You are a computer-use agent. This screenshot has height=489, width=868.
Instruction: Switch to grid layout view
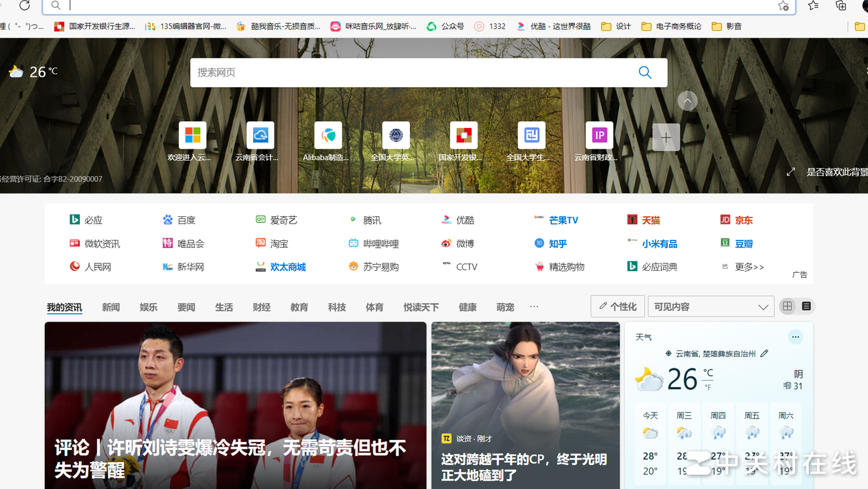click(788, 306)
